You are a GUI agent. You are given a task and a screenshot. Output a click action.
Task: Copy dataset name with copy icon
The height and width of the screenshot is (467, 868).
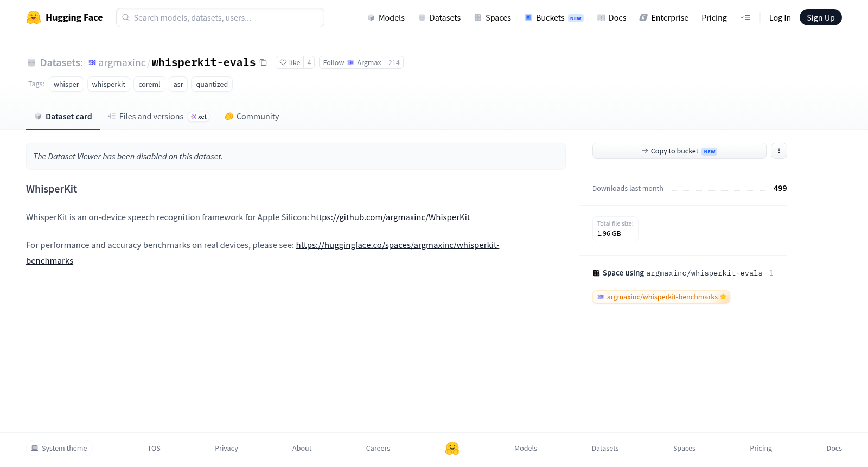pos(263,62)
